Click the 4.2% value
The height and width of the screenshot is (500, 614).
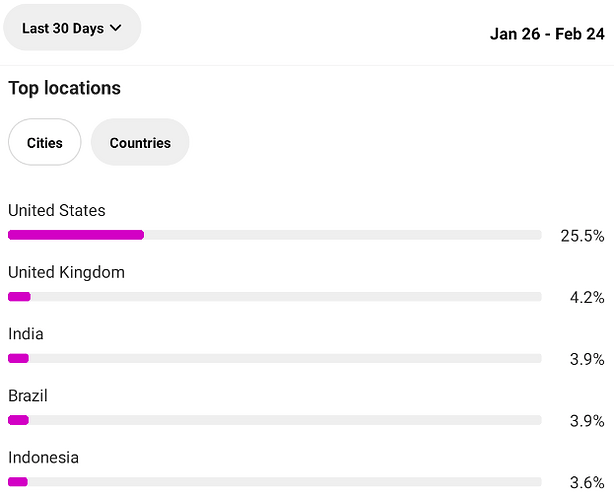coord(587,298)
